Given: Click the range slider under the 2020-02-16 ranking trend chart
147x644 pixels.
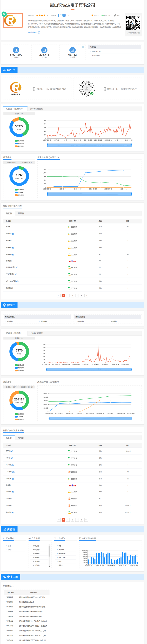Looking at the screenshot, I should point(89,194).
